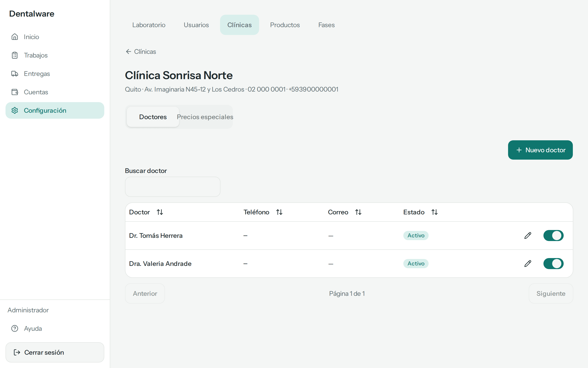This screenshot has width=588, height=368.
Task: Click the Página 1 de 1 label
Action: [x=347, y=293]
